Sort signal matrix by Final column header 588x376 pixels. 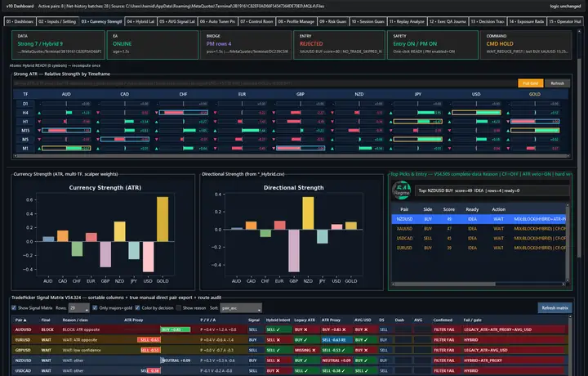46,320
